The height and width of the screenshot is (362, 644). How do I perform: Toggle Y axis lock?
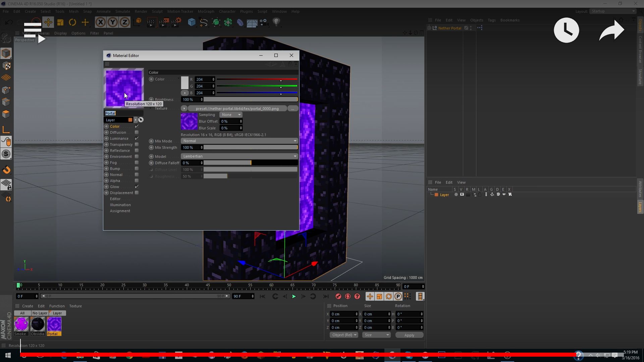point(113,22)
